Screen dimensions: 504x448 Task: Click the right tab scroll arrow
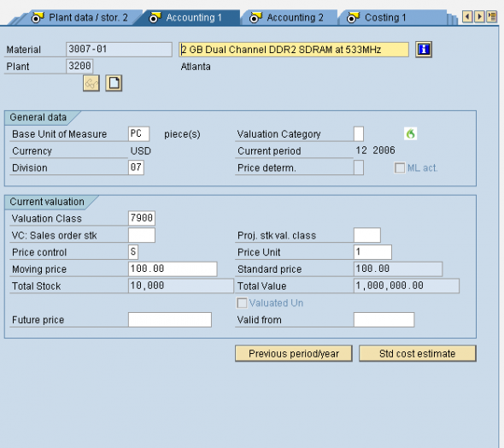(x=479, y=16)
